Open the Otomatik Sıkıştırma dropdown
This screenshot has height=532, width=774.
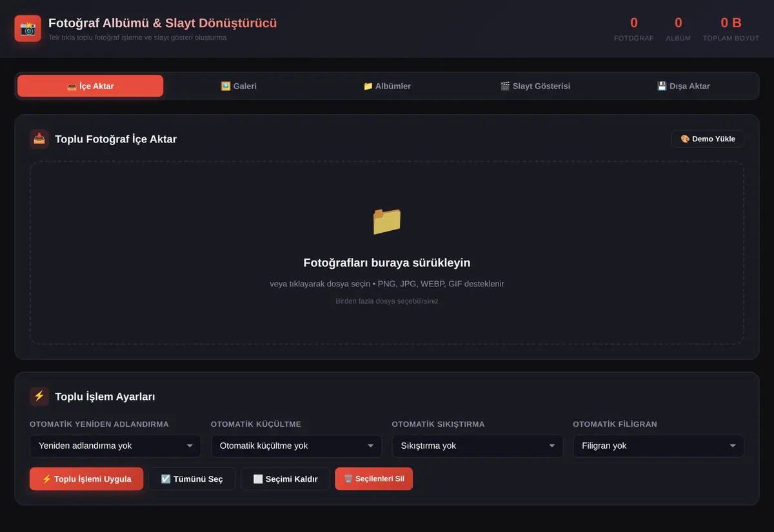tap(477, 446)
